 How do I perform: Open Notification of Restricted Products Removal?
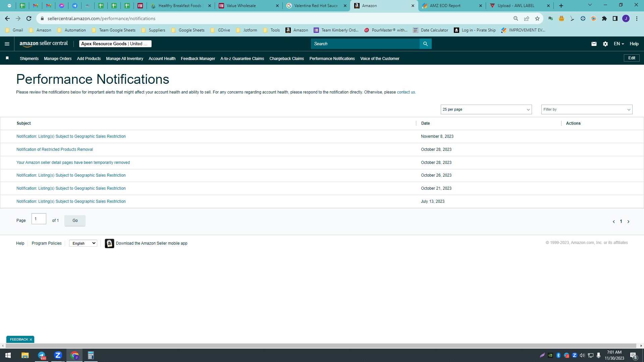(55, 149)
